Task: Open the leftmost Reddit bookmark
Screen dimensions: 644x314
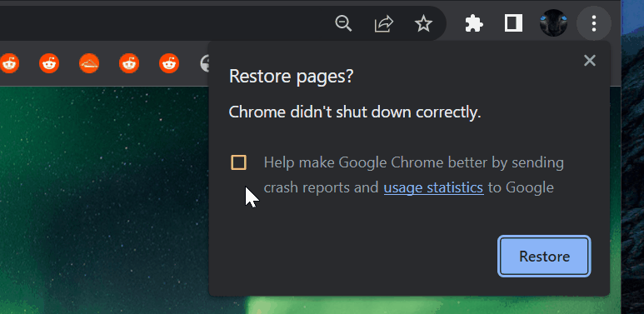Action: pyautogui.click(x=9, y=63)
